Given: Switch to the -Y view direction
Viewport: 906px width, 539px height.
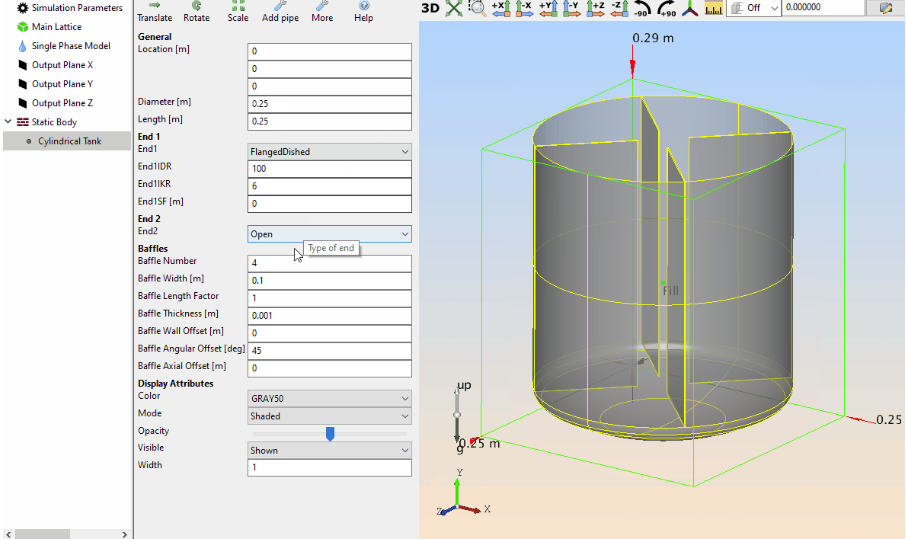Looking at the screenshot, I should 571,8.
